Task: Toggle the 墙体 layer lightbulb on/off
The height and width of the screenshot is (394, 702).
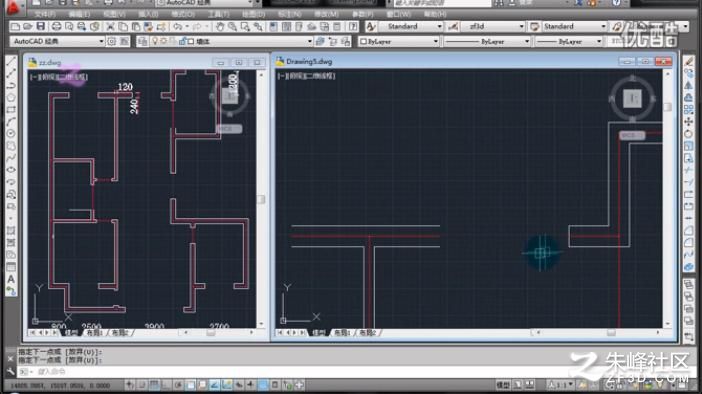Action: (155, 42)
